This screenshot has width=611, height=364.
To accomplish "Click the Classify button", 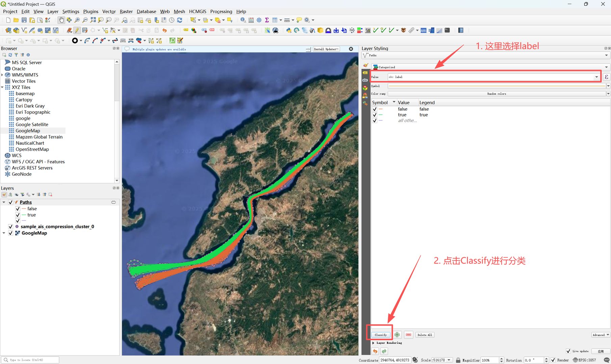I will 381,335.
